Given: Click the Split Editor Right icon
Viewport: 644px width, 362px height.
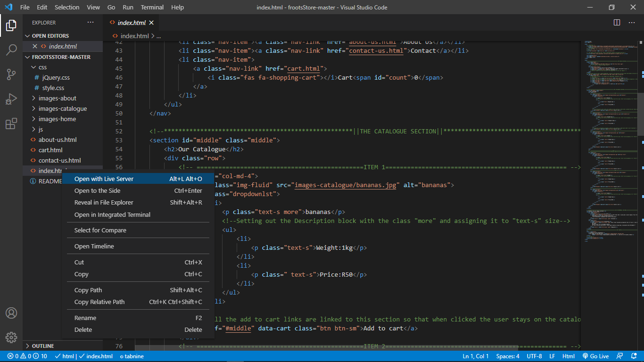Looking at the screenshot, I should pos(617,23).
